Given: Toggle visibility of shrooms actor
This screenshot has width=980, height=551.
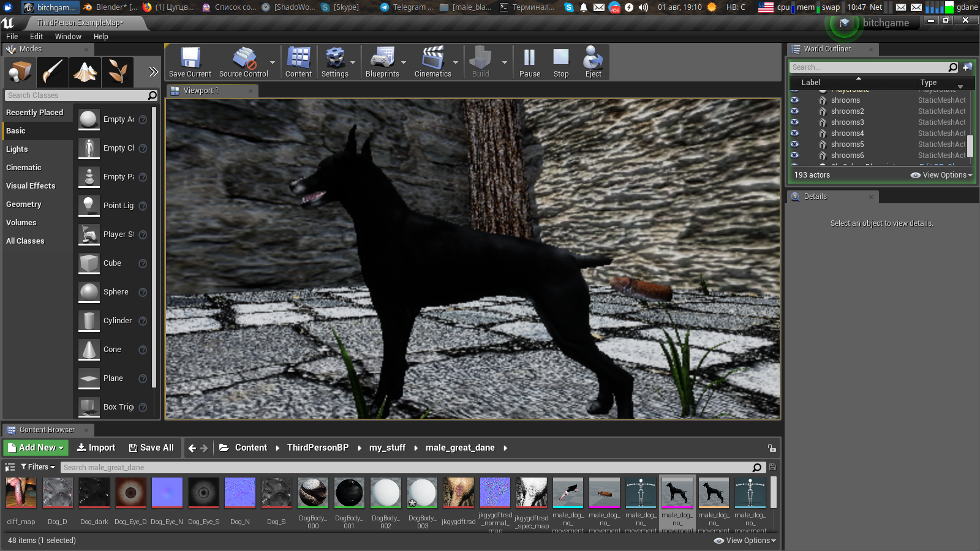Looking at the screenshot, I should click(794, 100).
